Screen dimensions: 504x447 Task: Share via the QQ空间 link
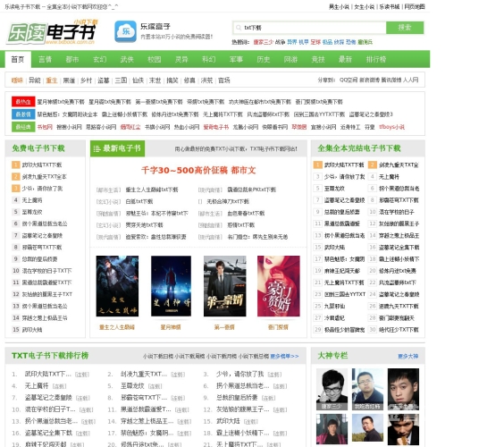[349, 80]
